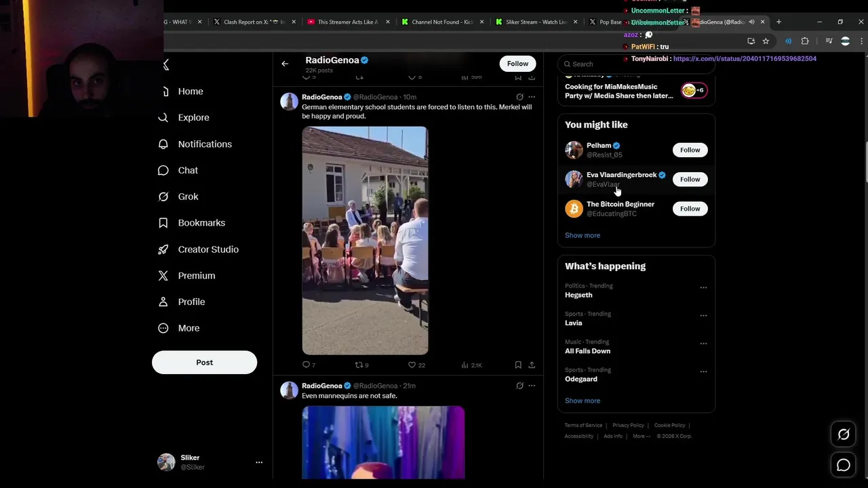Switch to This Streamer Acts Like tab

point(349,22)
